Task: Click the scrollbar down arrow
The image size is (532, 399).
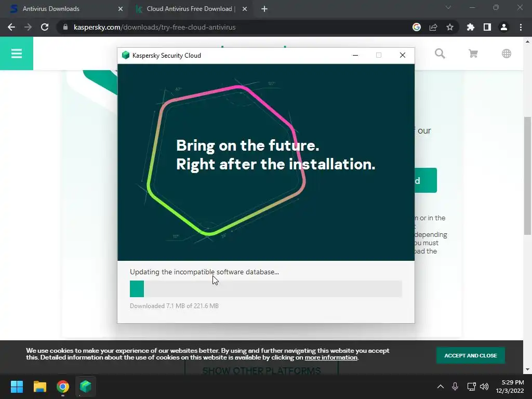Action: 527,369
